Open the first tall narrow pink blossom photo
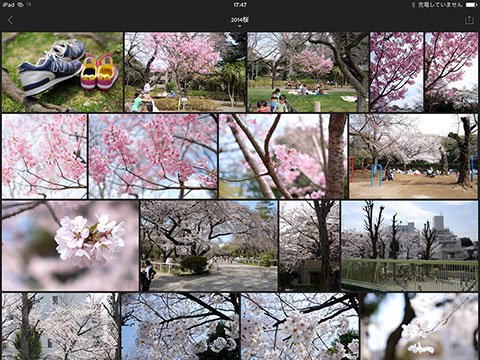Image resolution: width=480 pixels, height=360 pixels. point(397,72)
